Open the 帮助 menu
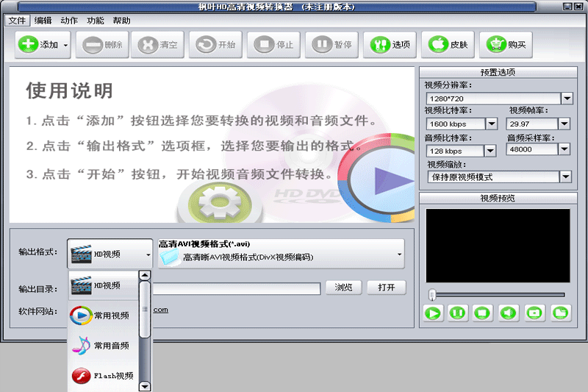 click(121, 21)
